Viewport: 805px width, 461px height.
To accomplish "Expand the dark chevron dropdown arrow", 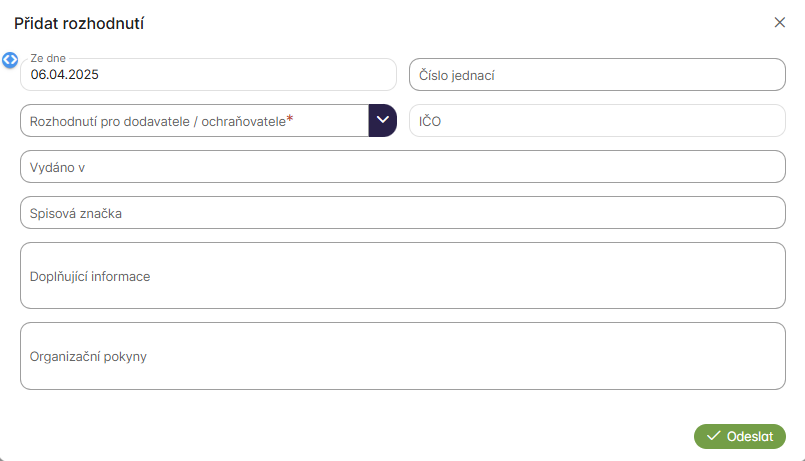I will coord(383,120).
